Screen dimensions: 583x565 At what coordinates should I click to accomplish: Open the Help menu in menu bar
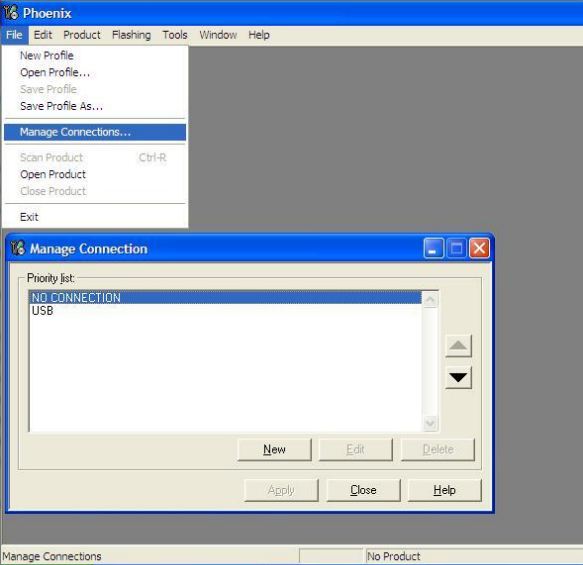coord(259,35)
